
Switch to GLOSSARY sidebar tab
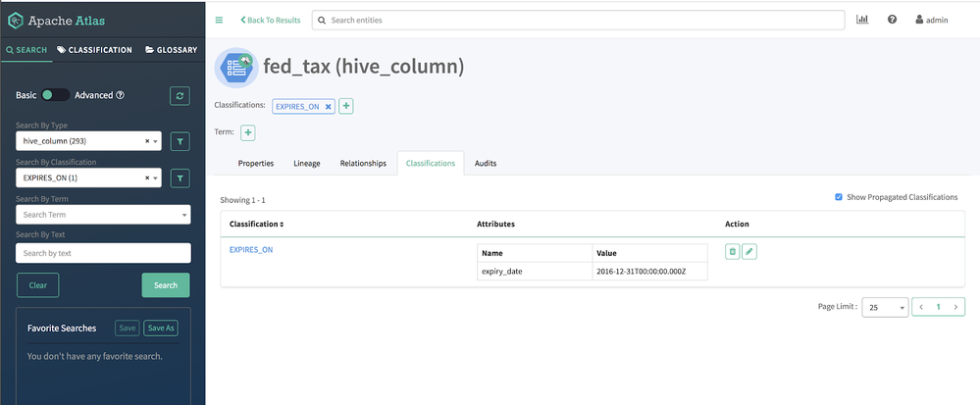pos(172,50)
